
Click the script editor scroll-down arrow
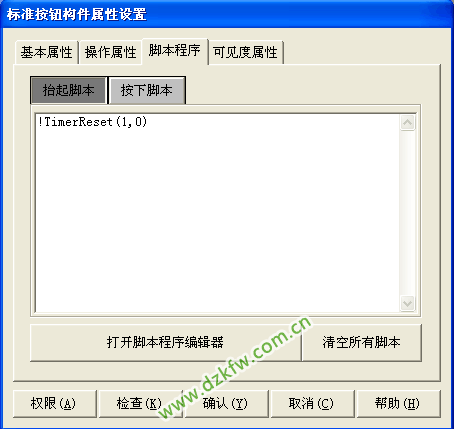click(407, 303)
